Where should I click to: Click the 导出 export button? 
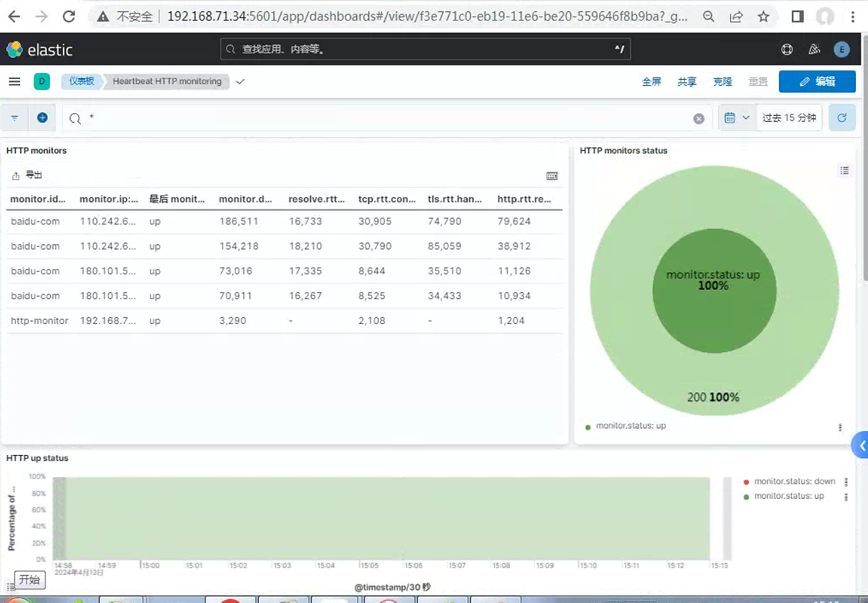27,175
